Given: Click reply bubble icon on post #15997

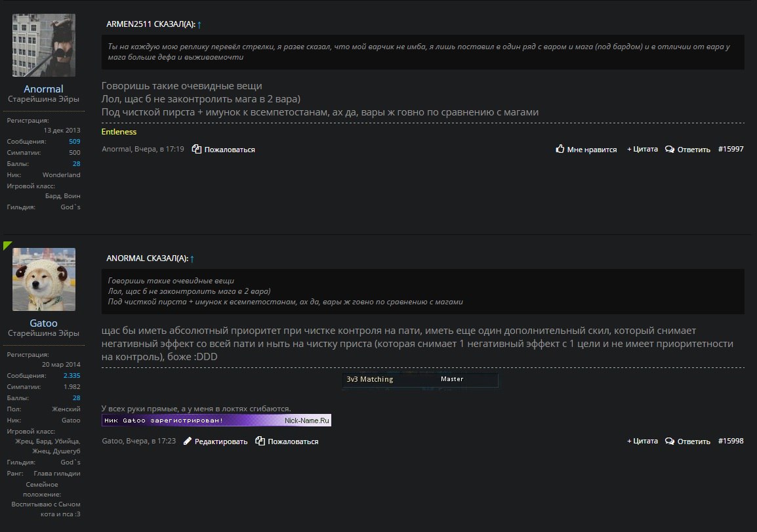Looking at the screenshot, I should (670, 150).
